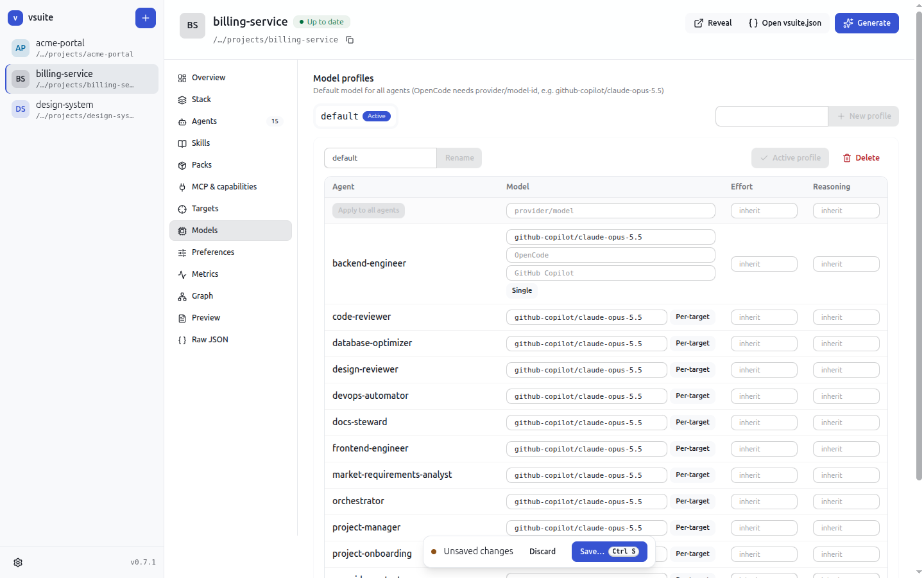Screen dimensions: 924x578
Task: Select the Models section in the sidebar
Action: click(230, 231)
